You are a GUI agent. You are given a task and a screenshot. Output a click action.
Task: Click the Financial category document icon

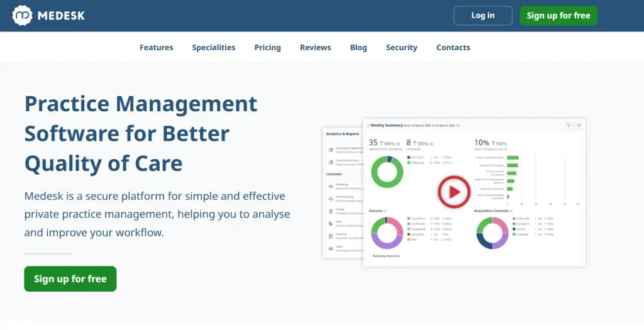tap(331, 236)
